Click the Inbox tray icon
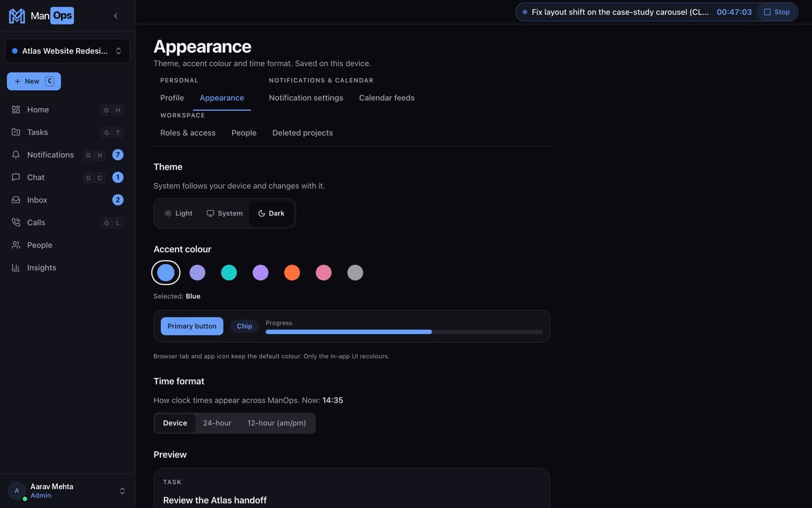The width and height of the screenshot is (812, 508). (x=16, y=200)
